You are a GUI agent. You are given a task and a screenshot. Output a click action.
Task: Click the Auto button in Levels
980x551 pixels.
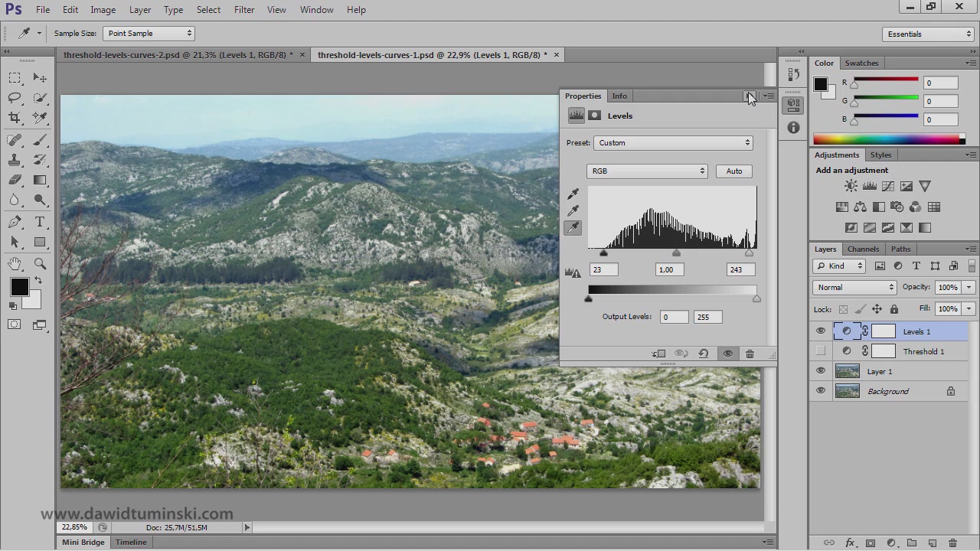tap(733, 171)
